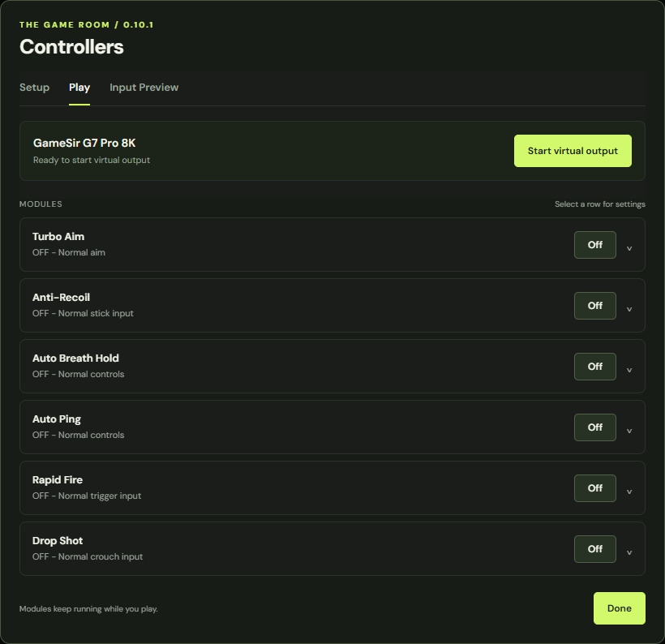Click the 'OFF – Normal crouch input' text

click(88, 556)
